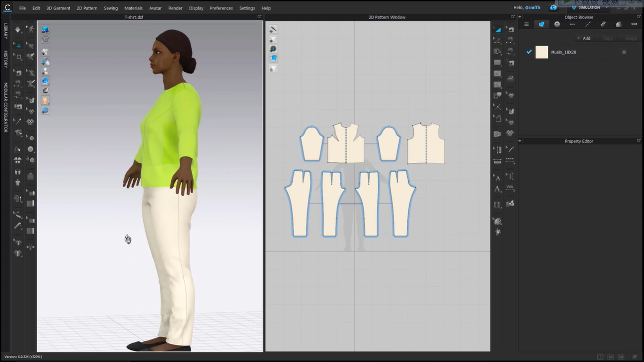Click the Simulate down-arrow tool icon
Screen dimensions: 644x362
18,30
